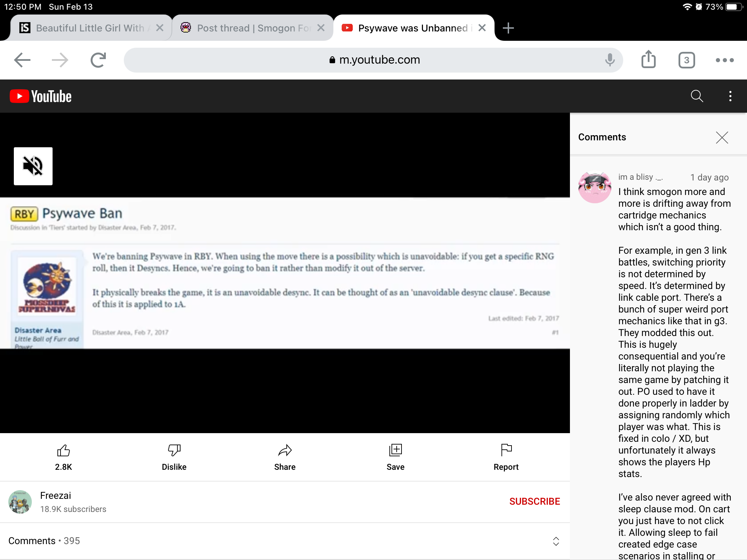747x560 pixels.
Task: Close the Comments panel
Action: 722,137
